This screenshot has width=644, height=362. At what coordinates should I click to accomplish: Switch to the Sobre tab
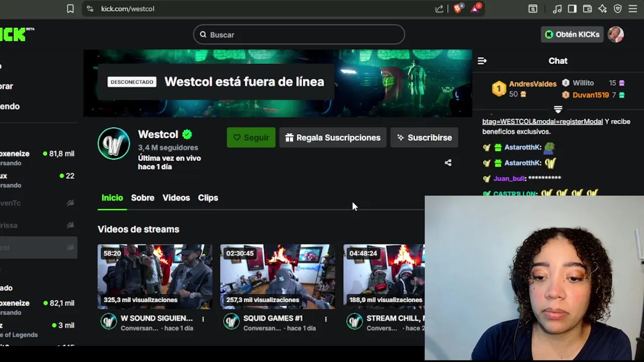click(142, 198)
